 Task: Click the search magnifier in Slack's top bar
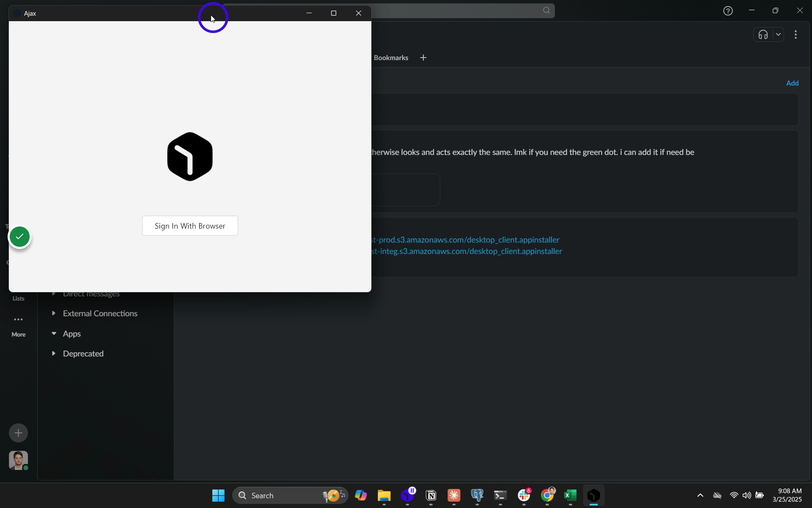(546, 11)
